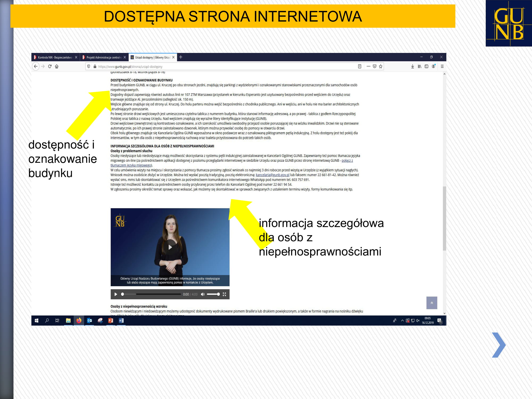Click the DOSTĘPNOŚĆ I OZNAKOWANIE BUDYNKU heading
Viewport: 532px width, 399px height.
pos(142,80)
